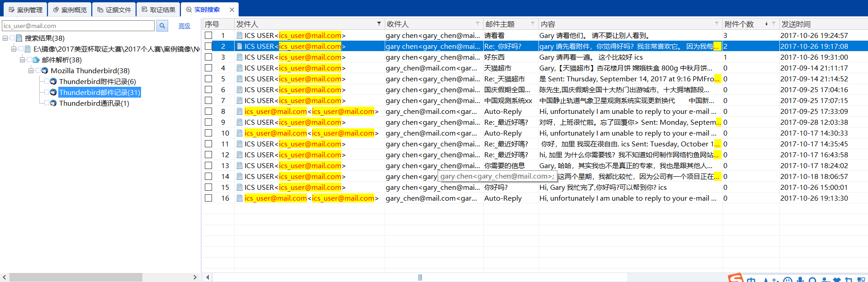Click the Thunderbird icon of Mozilla Thunderbird(38)
This screenshot has width=868, height=282.
pyautogui.click(x=45, y=70)
